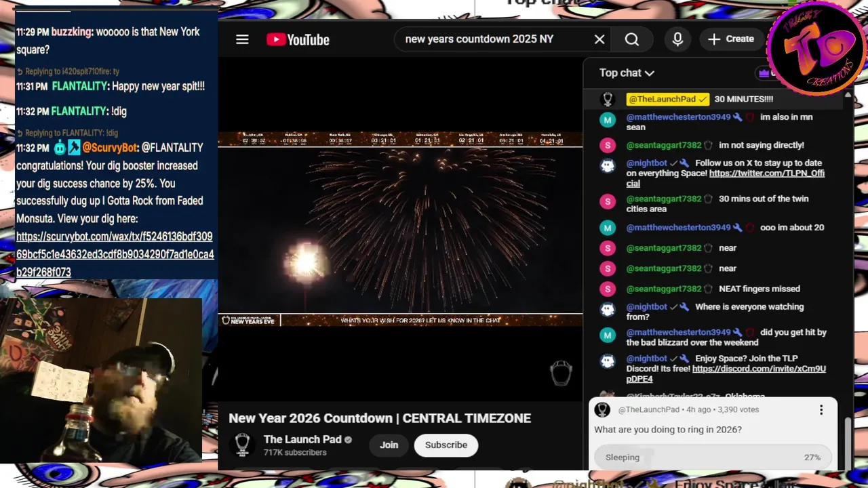Subscribe to The Launch Pad
The height and width of the screenshot is (488, 868).
click(446, 445)
